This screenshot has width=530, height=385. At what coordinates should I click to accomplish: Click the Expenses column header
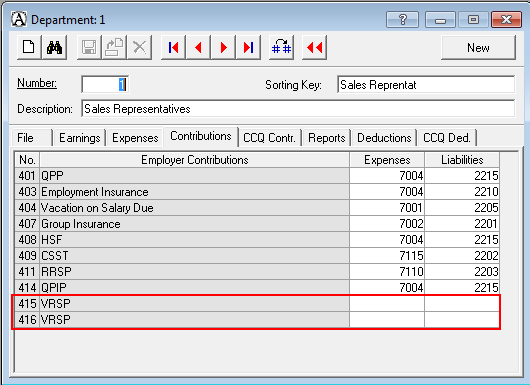coord(387,160)
